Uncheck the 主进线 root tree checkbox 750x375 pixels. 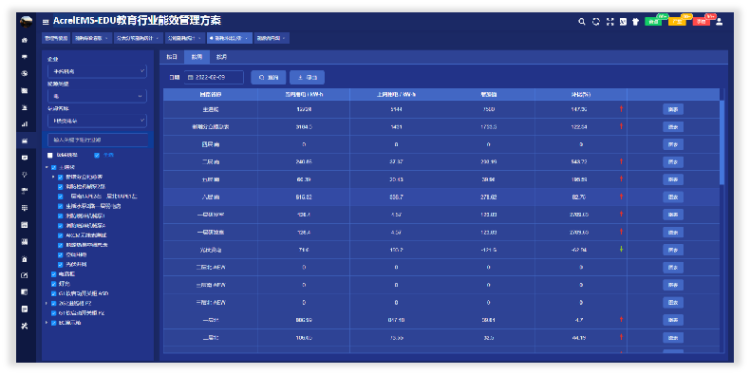click(54, 168)
